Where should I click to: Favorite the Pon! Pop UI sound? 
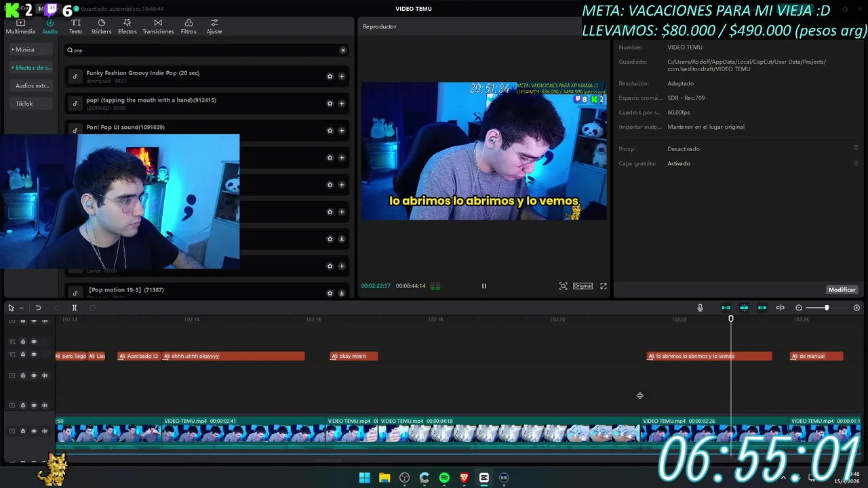coord(330,131)
